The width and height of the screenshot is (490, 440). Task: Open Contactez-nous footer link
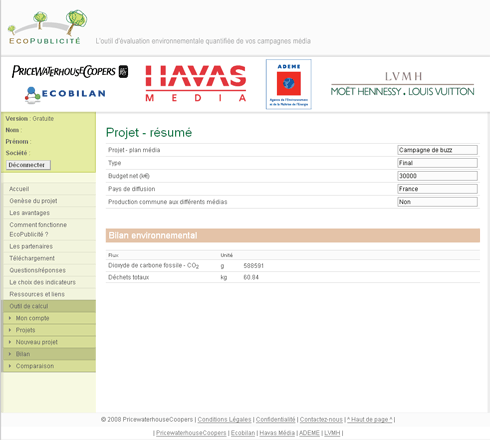(x=321, y=420)
